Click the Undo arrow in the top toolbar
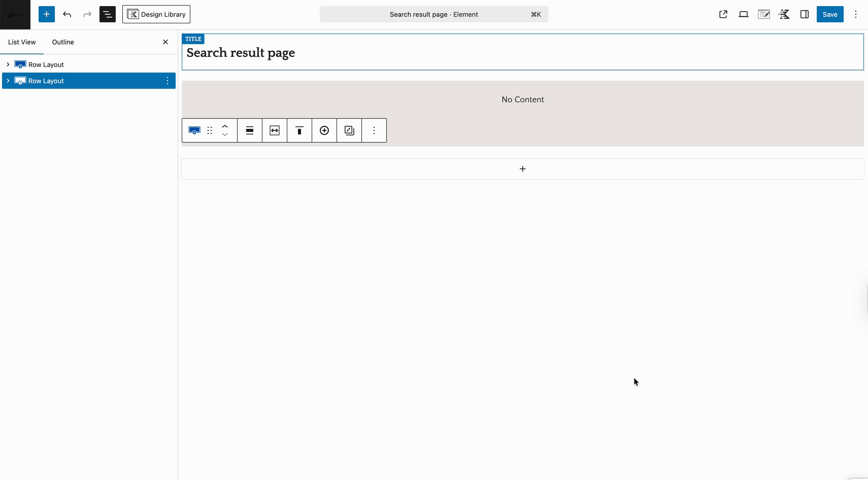868x480 pixels. [67, 14]
